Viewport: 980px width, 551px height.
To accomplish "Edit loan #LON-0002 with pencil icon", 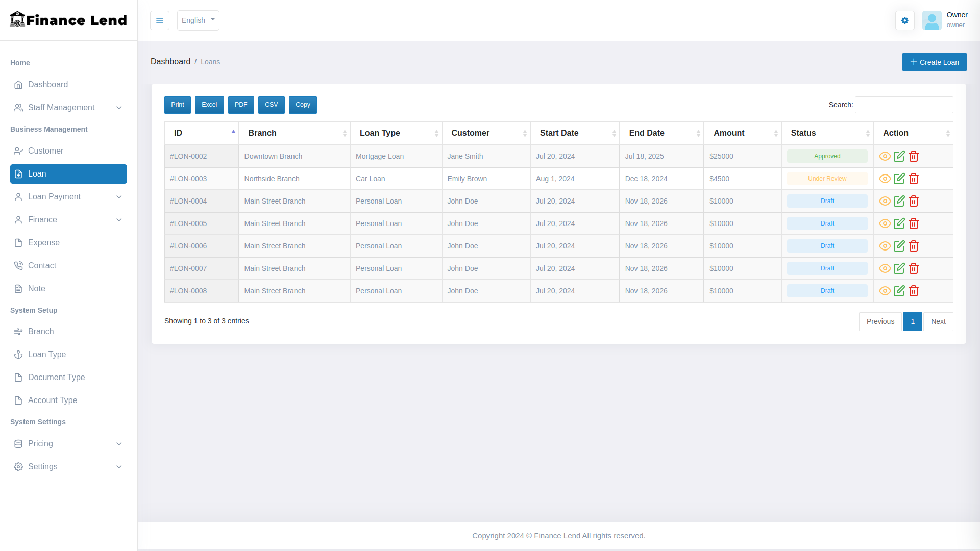I will point(899,156).
